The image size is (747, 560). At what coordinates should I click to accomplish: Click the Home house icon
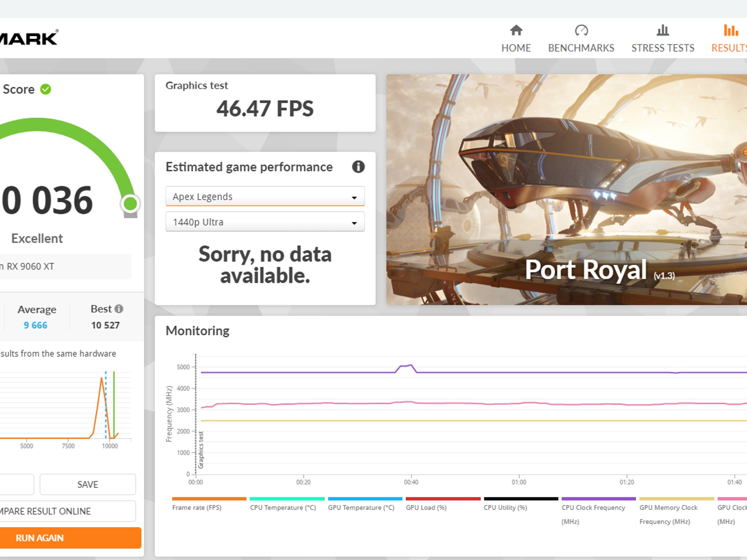(x=516, y=30)
